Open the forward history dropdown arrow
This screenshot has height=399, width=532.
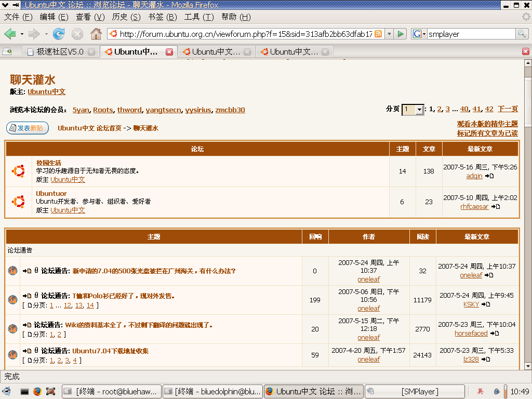pyautogui.click(x=46, y=34)
